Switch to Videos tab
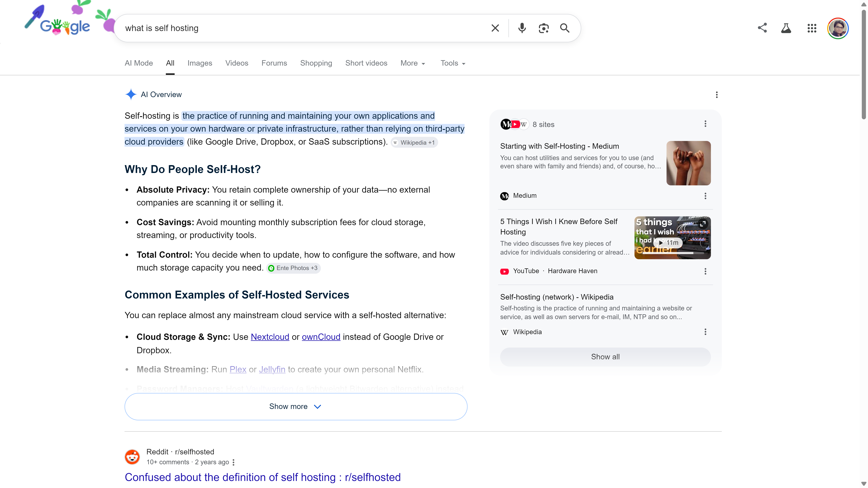Image resolution: width=868 pixels, height=488 pixels. click(237, 63)
